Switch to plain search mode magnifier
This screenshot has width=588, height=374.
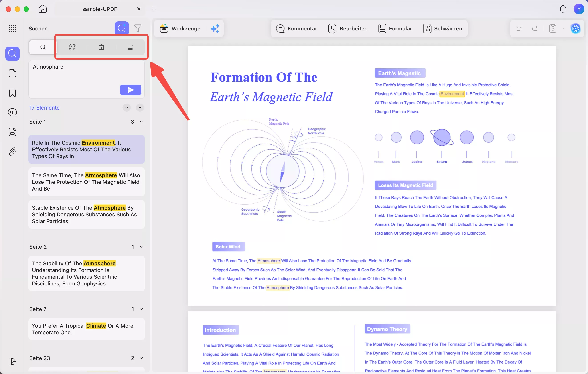[43, 47]
